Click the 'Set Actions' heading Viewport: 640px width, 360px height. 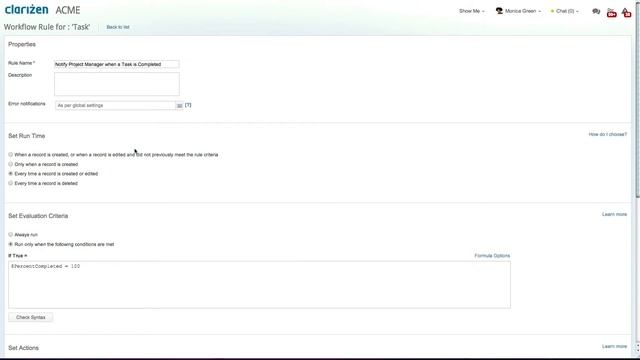coord(23,348)
